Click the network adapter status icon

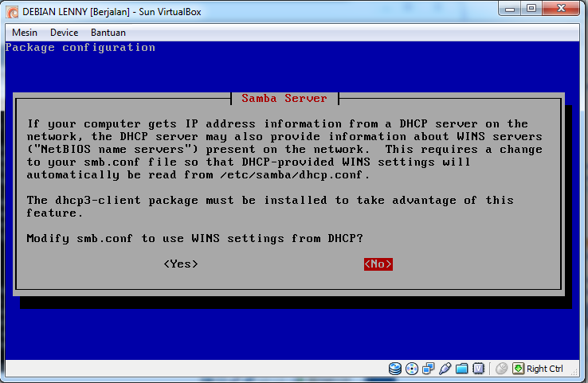click(x=428, y=369)
